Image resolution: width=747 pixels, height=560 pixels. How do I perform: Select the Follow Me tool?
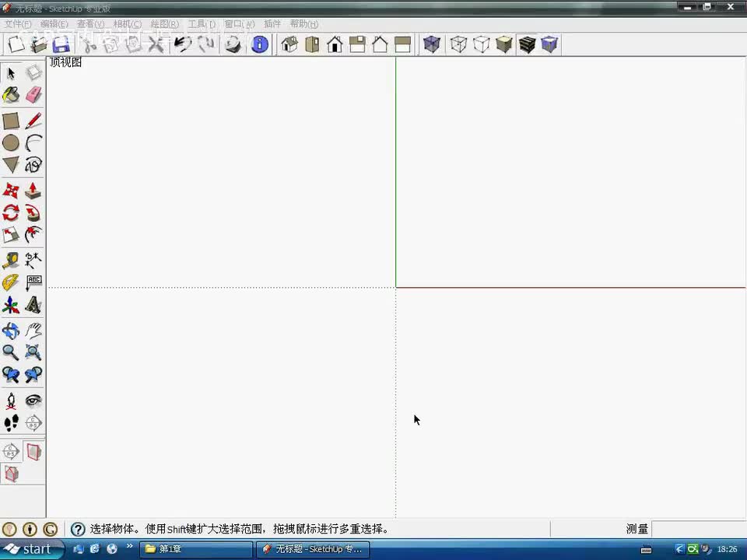(x=33, y=213)
